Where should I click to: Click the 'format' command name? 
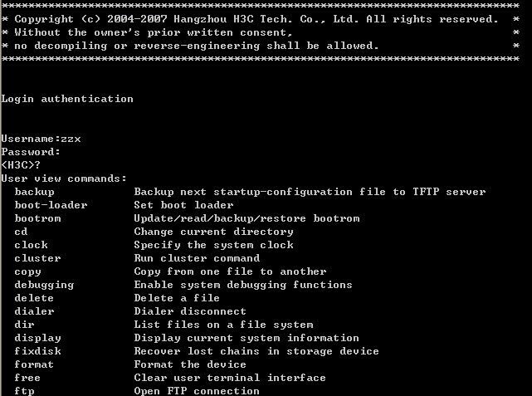pos(34,364)
